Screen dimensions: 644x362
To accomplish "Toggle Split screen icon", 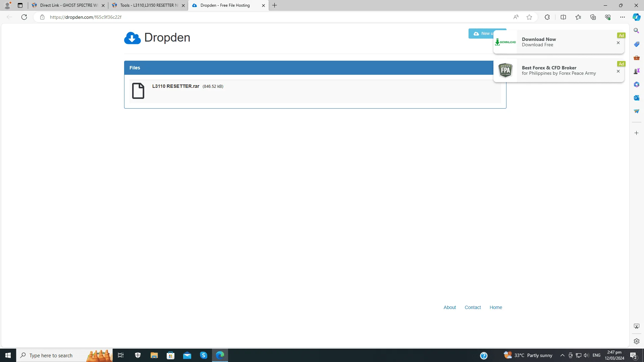I will click(x=563, y=17).
